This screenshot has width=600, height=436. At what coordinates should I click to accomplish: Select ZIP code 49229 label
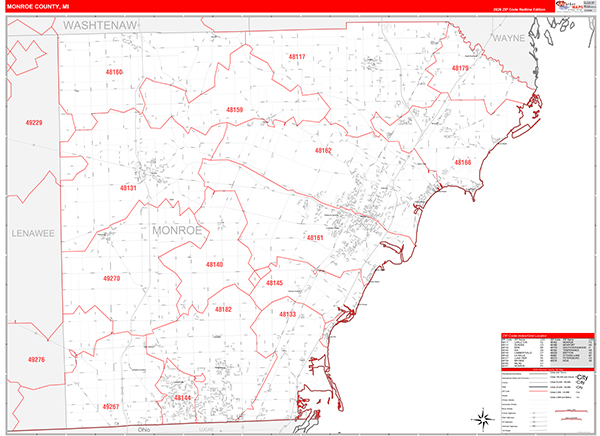pos(34,123)
